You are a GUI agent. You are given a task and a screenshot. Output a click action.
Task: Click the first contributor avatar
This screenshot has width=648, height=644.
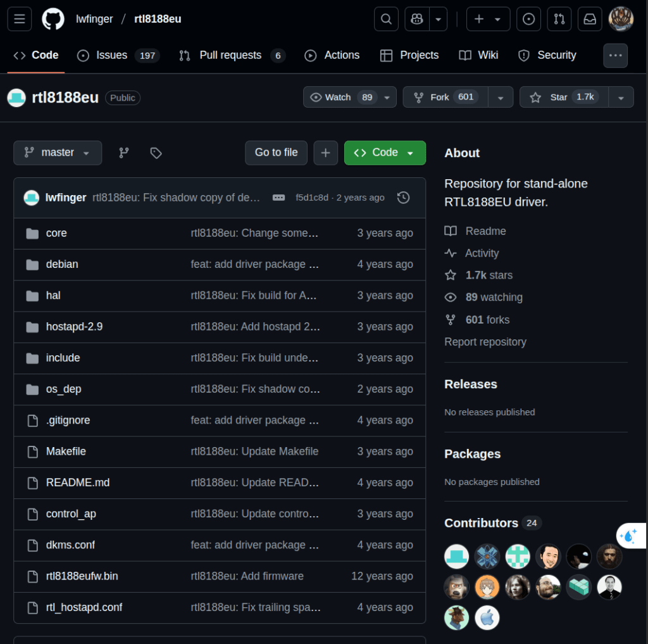(x=457, y=556)
